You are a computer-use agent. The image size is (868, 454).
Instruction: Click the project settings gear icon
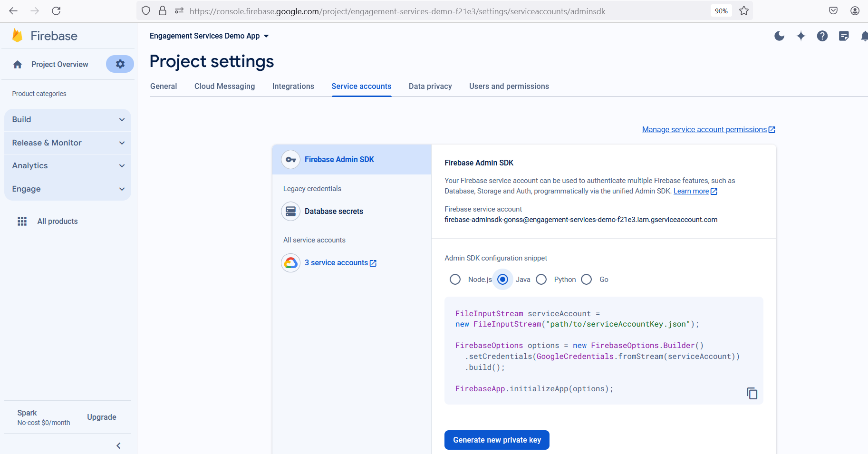pos(120,64)
